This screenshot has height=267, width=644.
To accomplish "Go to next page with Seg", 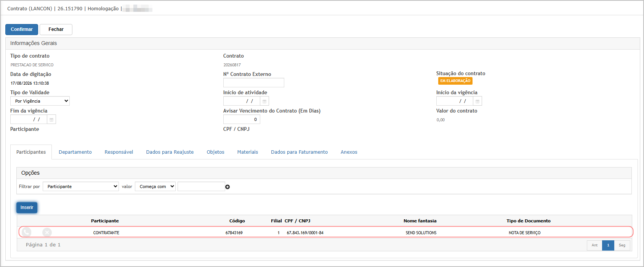I will pos(622,245).
